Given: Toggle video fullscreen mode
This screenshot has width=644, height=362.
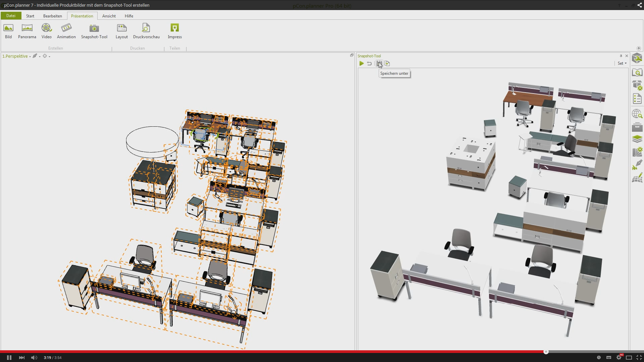Looking at the screenshot, I should point(639,358).
